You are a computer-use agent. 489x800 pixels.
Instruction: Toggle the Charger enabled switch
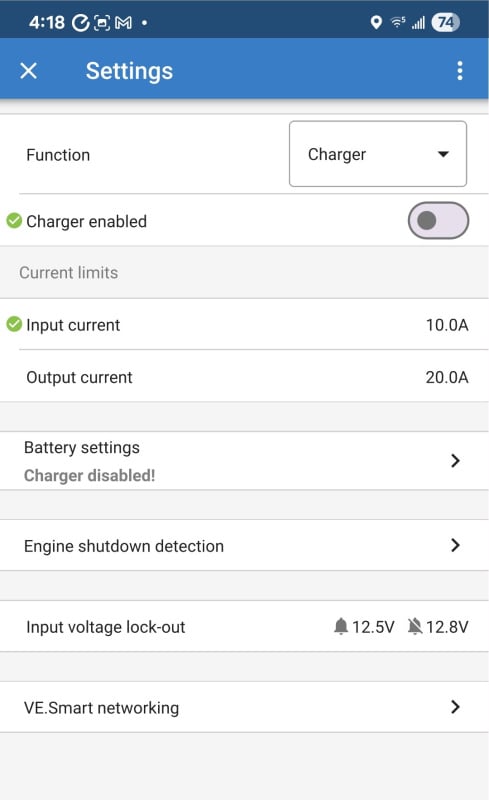click(x=438, y=220)
